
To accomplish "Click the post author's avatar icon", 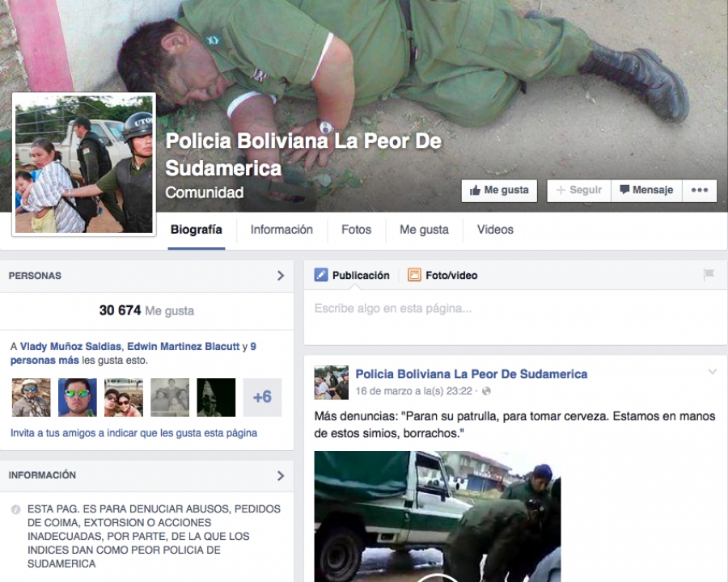I will (x=331, y=382).
